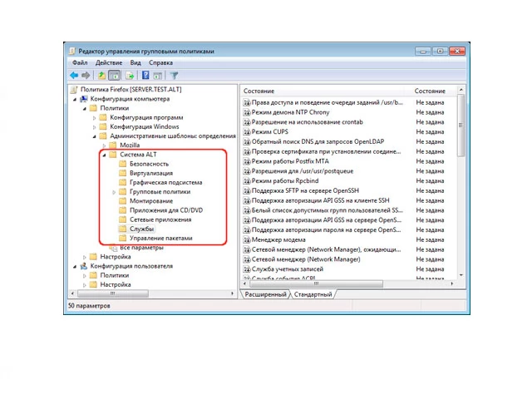Click the Up one level toolbar icon
Image resolution: width=532 pixels, height=399 pixels.
102,75
